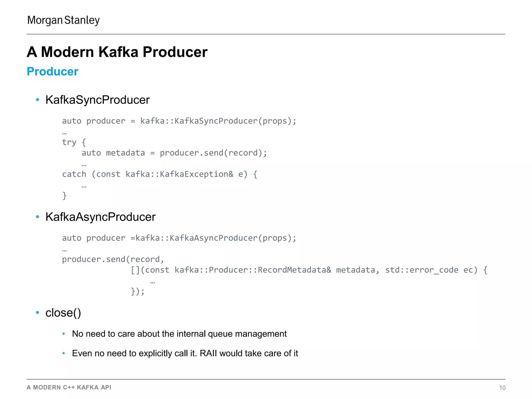The image size is (532, 399).
Task: Click the internal queue management sub-bullet
Action: coord(179,334)
